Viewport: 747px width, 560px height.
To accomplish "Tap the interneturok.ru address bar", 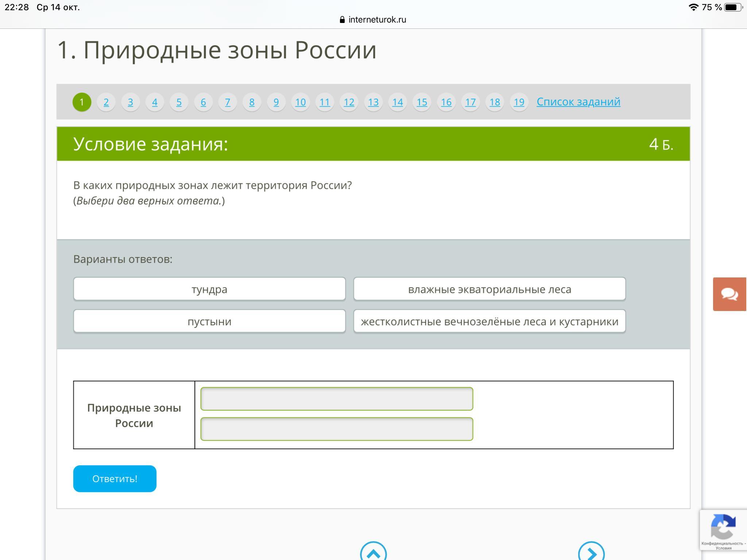I will [x=377, y=20].
